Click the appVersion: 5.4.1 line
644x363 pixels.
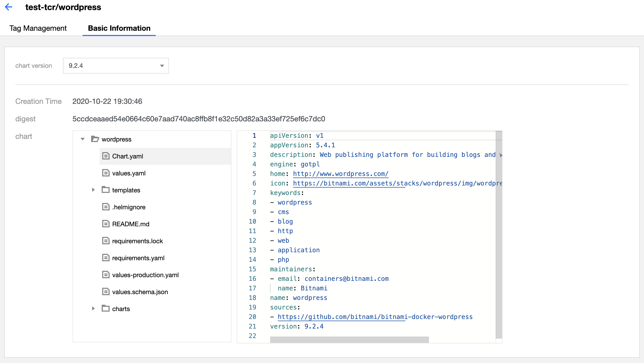pos(302,145)
